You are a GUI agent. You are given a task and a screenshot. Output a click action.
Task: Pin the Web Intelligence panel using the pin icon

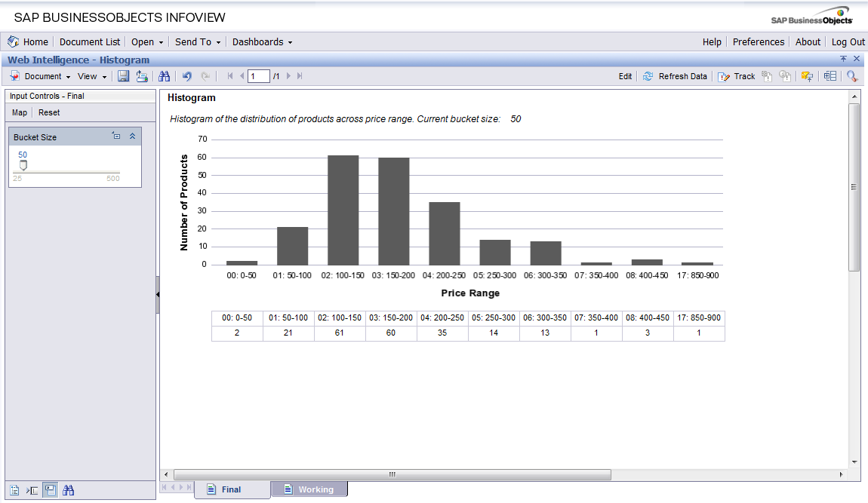[843, 59]
